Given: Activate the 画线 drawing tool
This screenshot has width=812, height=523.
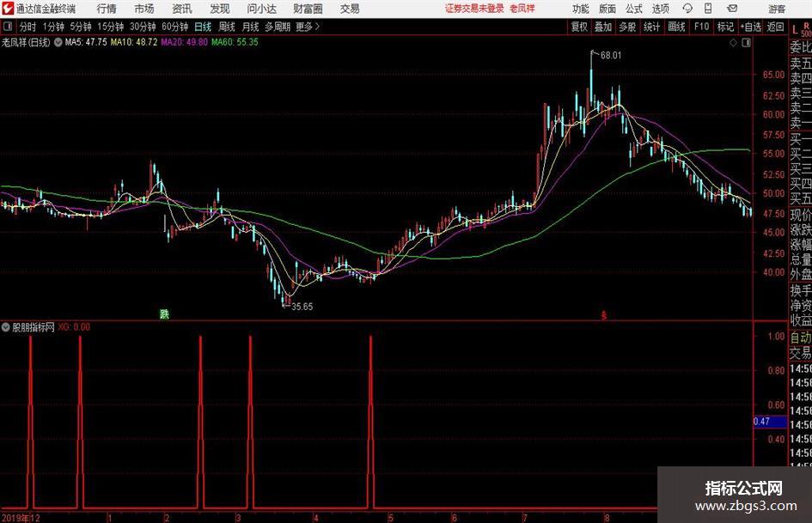Looking at the screenshot, I should (677, 27).
